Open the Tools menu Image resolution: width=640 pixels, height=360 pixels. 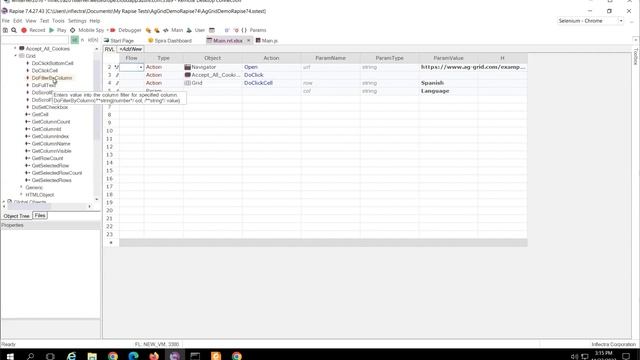tap(58, 21)
